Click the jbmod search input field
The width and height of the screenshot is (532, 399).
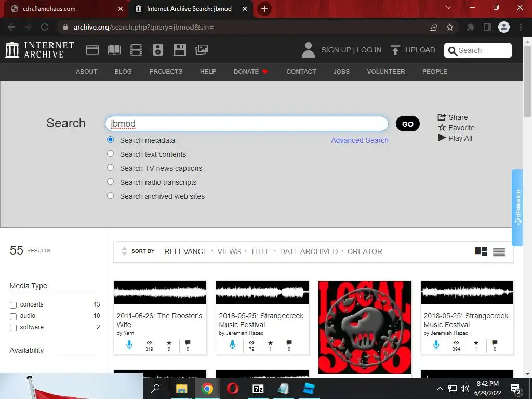pyautogui.click(x=247, y=124)
